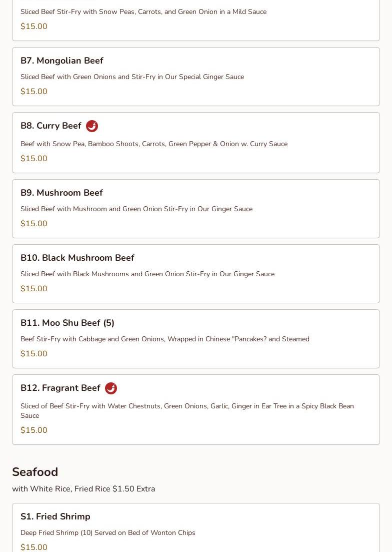Click the Seafood section heading
The height and width of the screenshot is (552, 392).
coord(35,472)
